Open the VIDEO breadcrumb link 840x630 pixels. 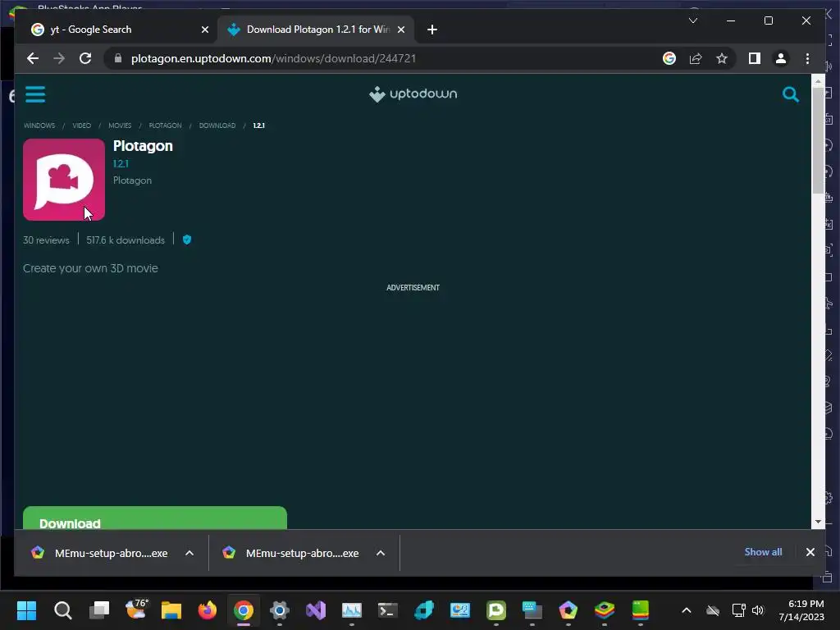coord(81,126)
